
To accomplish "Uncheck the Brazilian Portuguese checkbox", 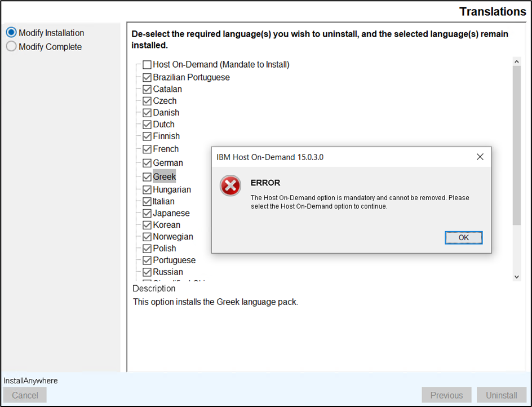I will click(147, 78).
